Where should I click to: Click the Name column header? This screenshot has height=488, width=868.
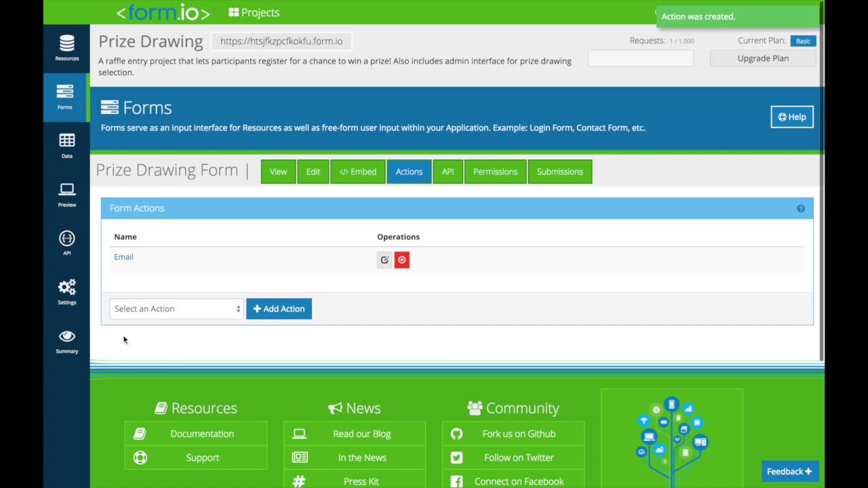(125, 237)
